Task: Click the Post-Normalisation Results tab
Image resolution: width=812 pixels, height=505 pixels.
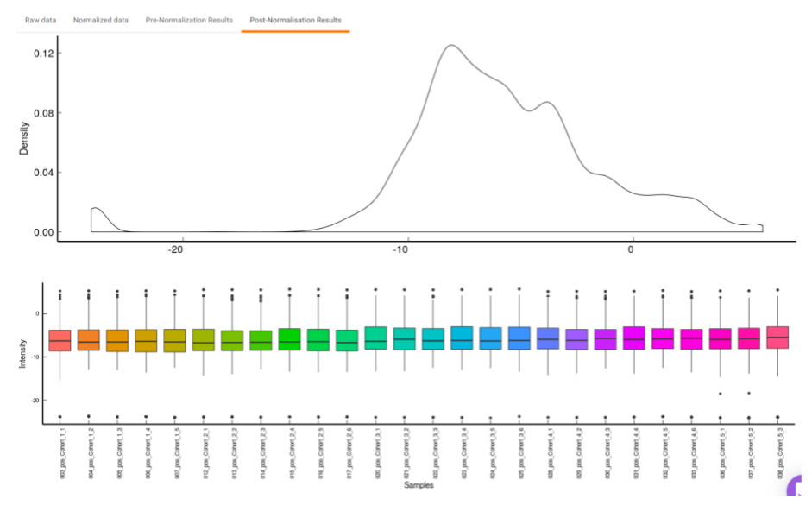Action: pyautogui.click(x=295, y=20)
